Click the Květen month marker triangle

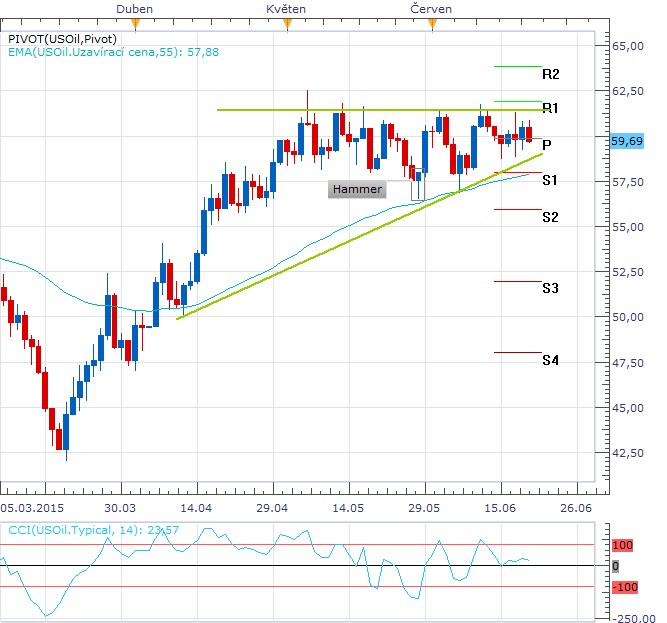287,23
